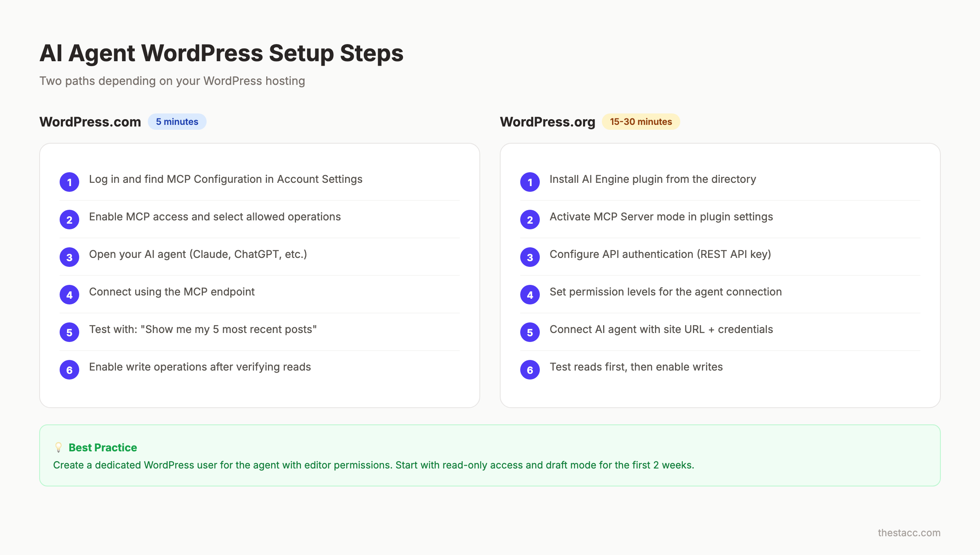Click step 6 circle for test reads step
The width and height of the screenshot is (980, 555).
(530, 370)
